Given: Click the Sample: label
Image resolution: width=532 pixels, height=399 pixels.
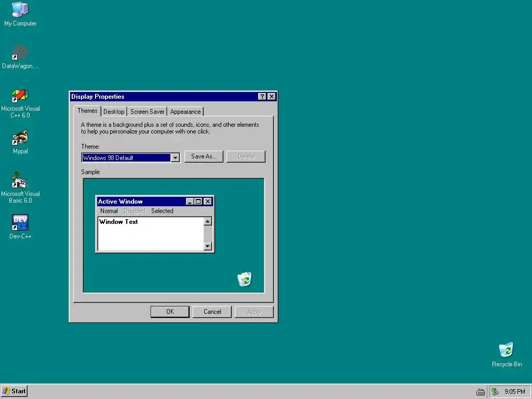Looking at the screenshot, I should 91,172.
